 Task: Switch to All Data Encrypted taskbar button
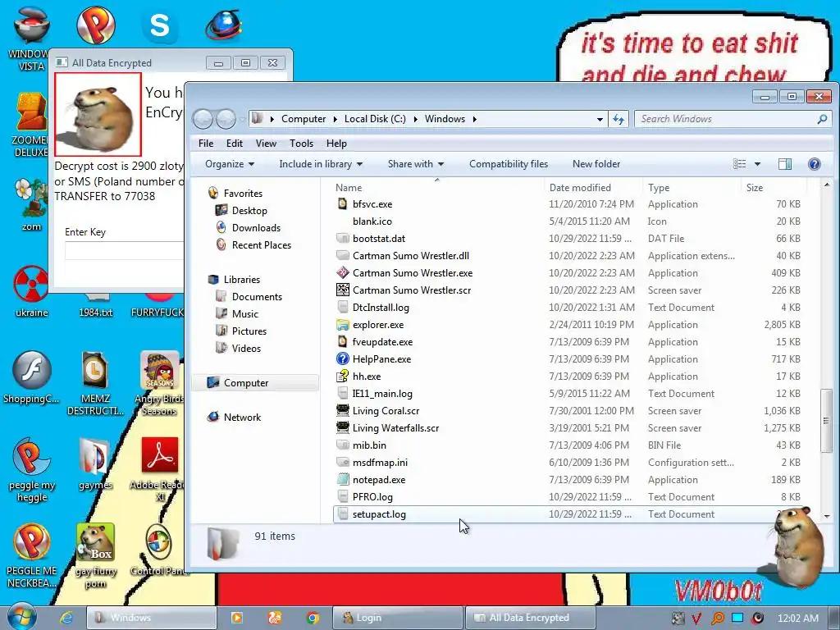[531, 618]
